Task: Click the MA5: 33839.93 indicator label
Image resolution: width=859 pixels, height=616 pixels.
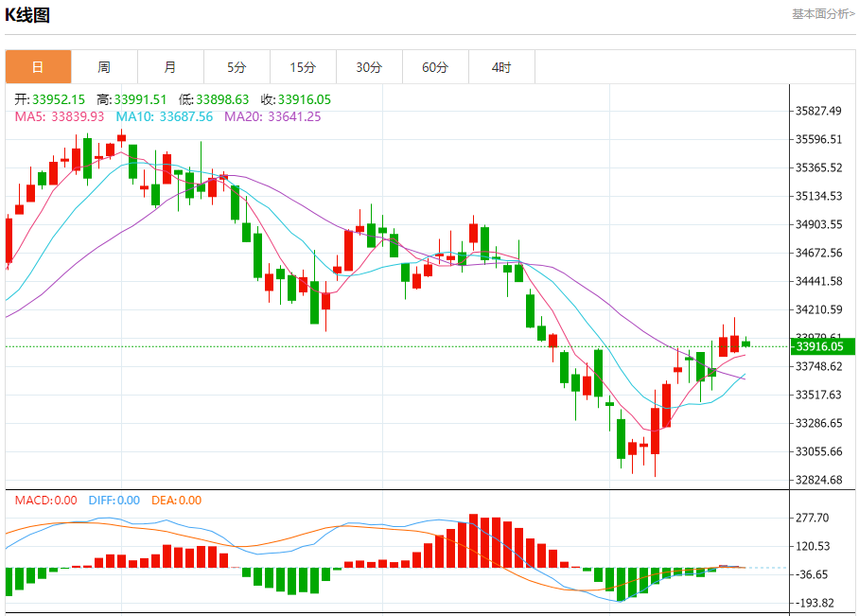Action: pos(60,116)
